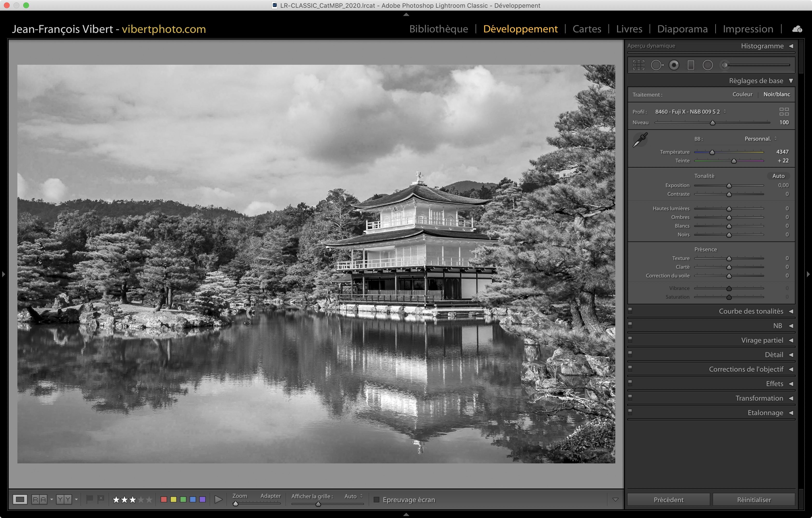Expand the Virage partiel panel
Viewport: 812px width, 518px height.
click(761, 340)
